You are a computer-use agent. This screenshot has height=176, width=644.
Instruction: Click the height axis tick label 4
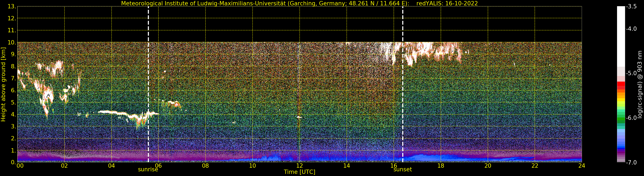coord(13,114)
